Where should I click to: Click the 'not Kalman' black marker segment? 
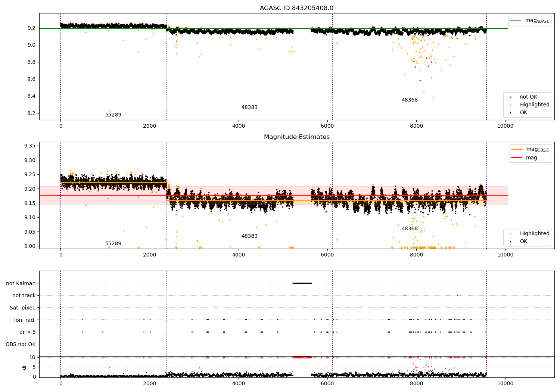point(302,283)
